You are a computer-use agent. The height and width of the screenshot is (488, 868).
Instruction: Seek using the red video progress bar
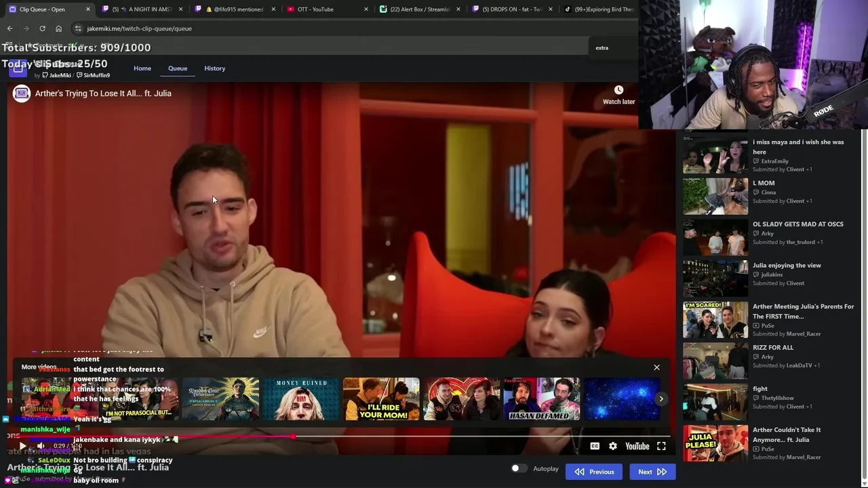pos(339,437)
